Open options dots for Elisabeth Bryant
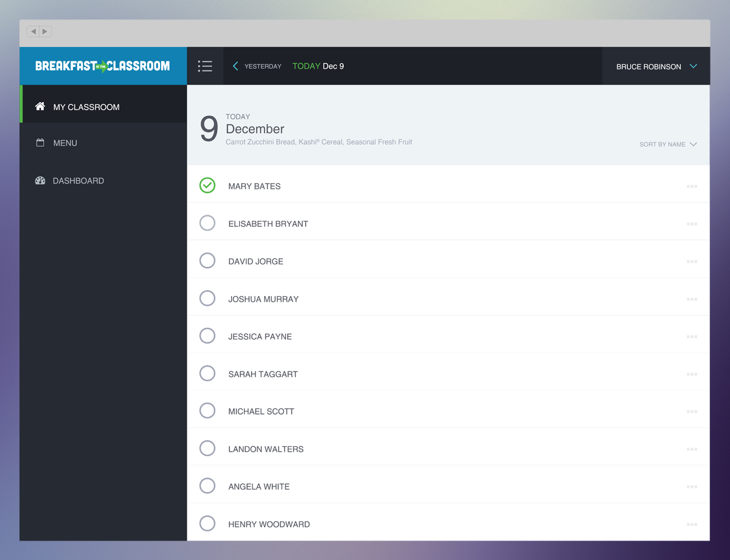The image size is (730, 560). pos(692,224)
